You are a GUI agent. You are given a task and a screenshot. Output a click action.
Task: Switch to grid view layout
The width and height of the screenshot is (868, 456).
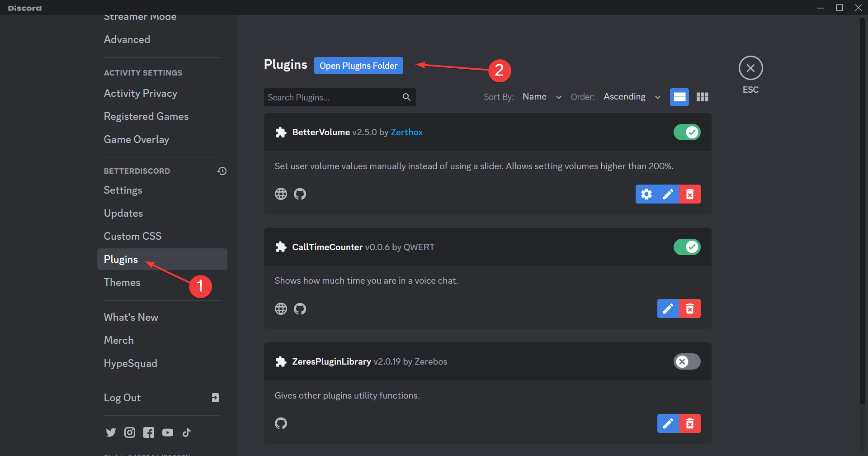pos(702,97)
